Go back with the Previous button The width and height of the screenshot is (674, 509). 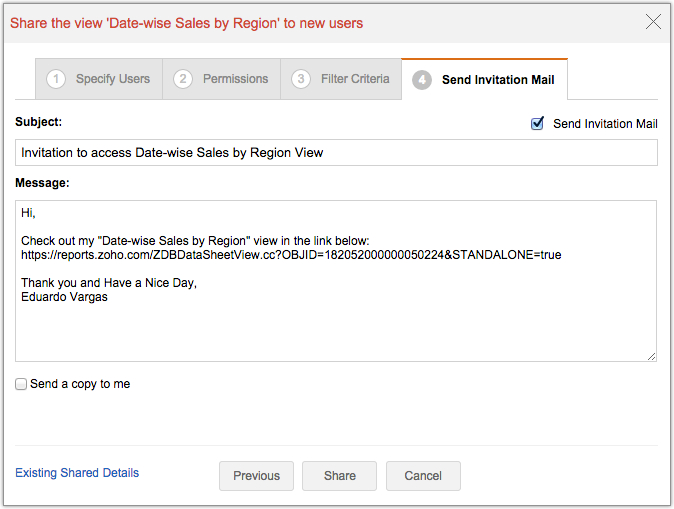pyautogui.click(x=256, y=476)
